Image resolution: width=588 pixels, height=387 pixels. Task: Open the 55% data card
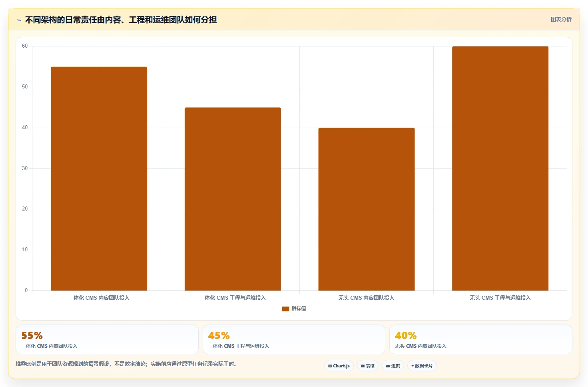click(x=107, y=339)
